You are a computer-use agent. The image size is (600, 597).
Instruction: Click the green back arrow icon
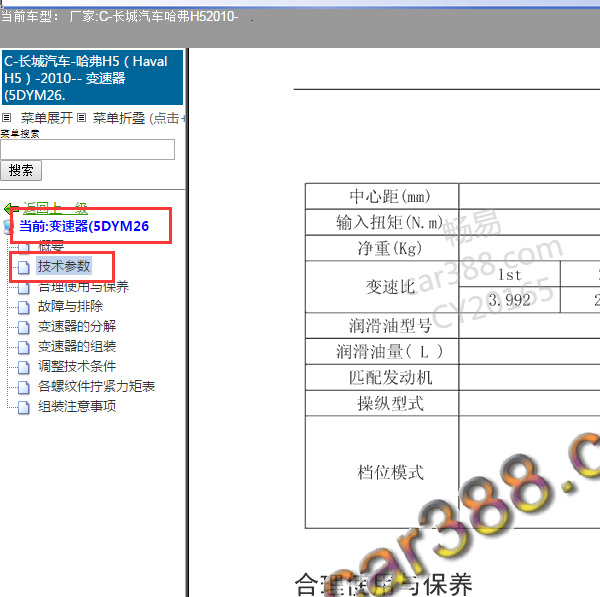pos(11,209)
